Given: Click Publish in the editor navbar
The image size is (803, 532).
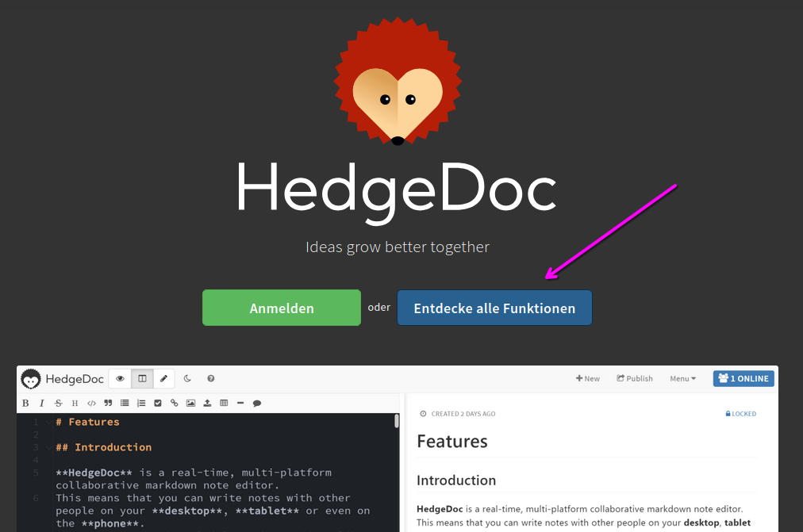Looking at the screenshot, I should coord(635,378).
